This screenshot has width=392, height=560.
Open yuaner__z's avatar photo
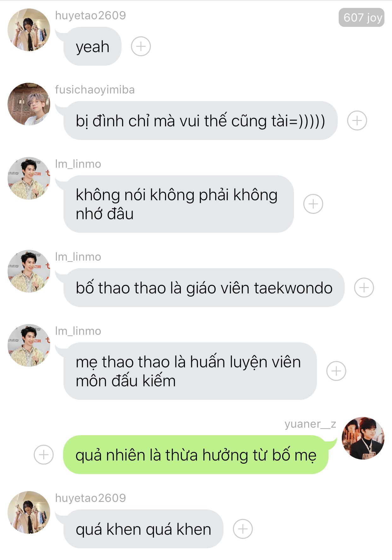pos(363,438)
